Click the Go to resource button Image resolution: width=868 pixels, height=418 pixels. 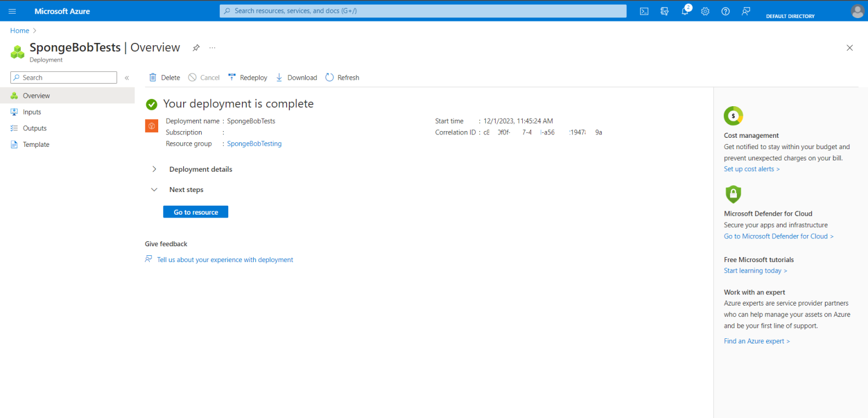[x=196, y=212]
